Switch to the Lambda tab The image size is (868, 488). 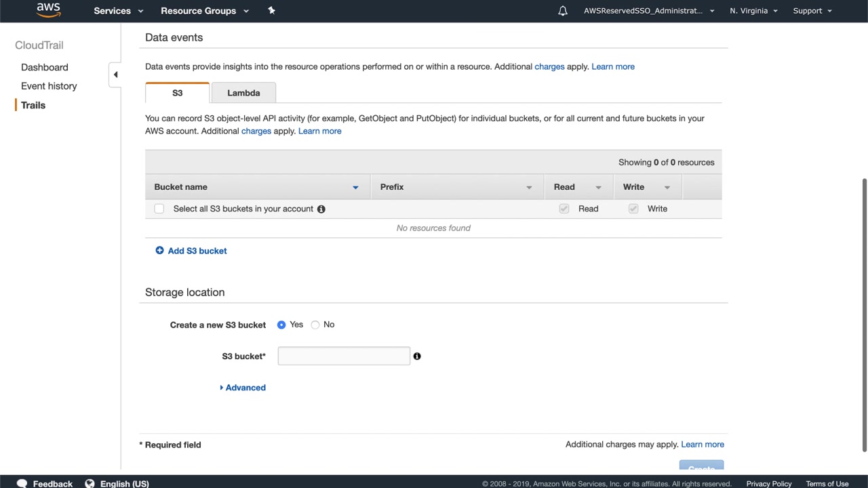(243, 93)
